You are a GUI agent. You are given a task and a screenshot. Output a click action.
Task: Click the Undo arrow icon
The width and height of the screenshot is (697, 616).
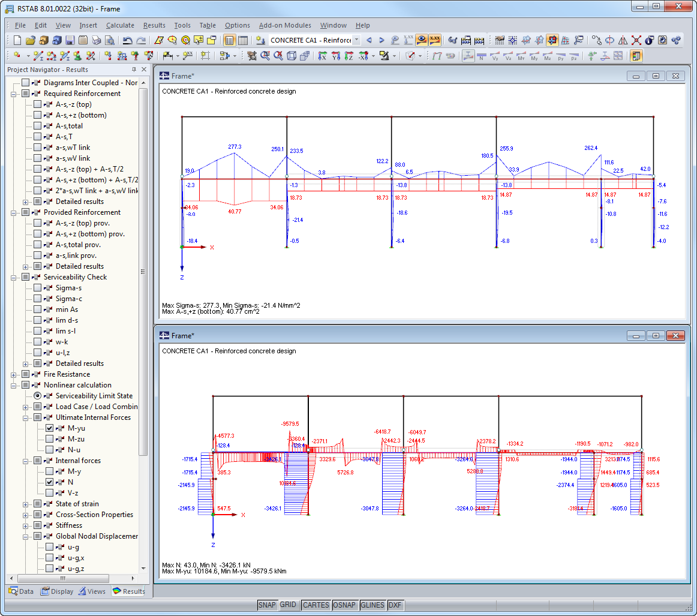click(127, 40)
